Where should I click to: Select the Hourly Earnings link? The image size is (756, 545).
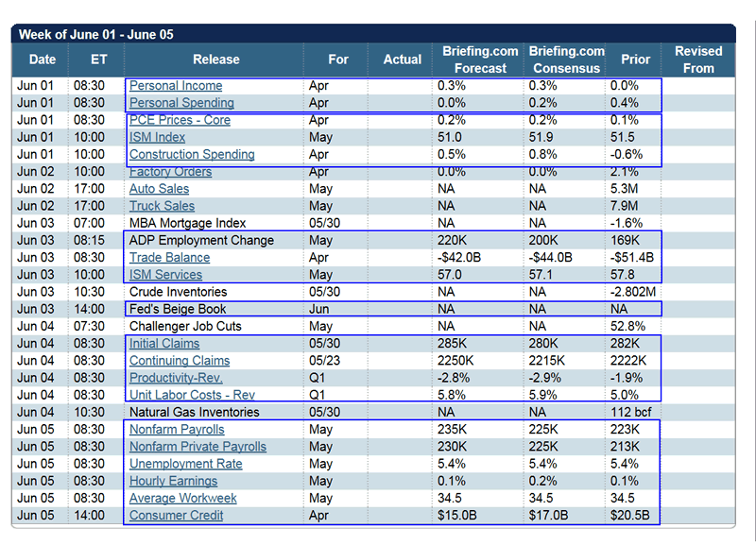[x=173, y=481]
